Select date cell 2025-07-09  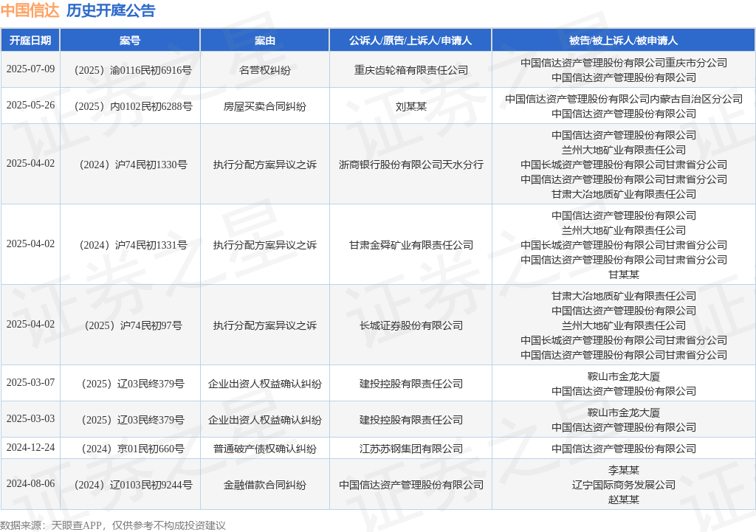tap(30, 69)
